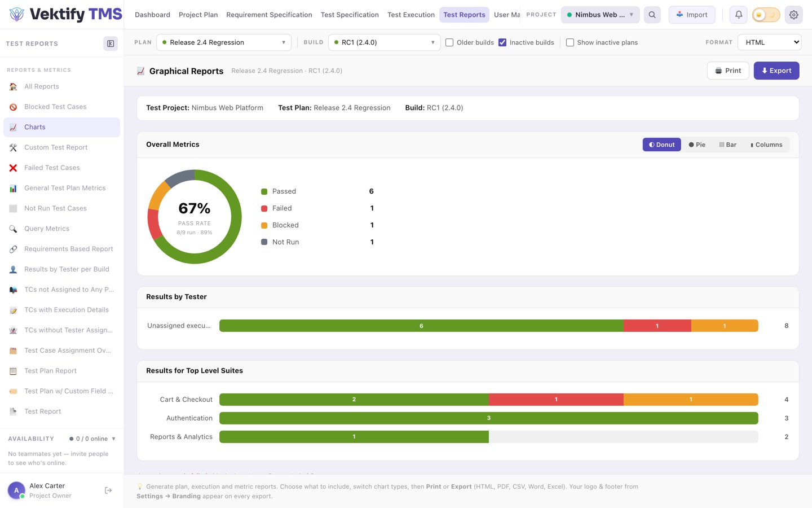The image size is (812, 508).
Task: Open the Test Execution tab
Action: [411, 15]
